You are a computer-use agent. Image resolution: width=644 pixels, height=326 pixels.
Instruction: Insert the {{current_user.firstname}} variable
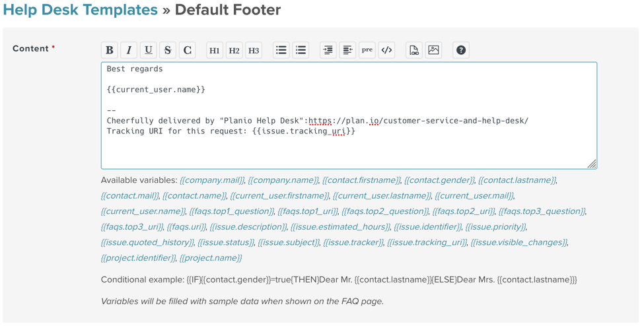pos(279,196)
